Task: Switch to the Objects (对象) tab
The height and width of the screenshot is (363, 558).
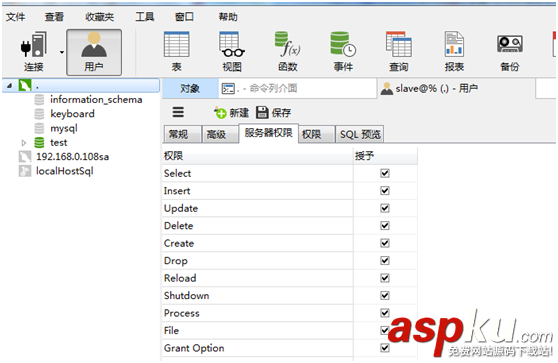Action: coord(190,88)
